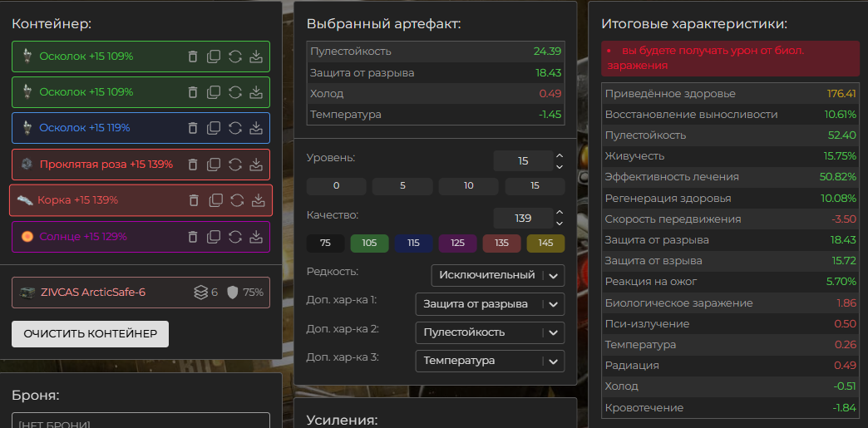Delete the Солнце +15 129% artifact
Viewport: 868px width, 428px height.
pos(193,237)
